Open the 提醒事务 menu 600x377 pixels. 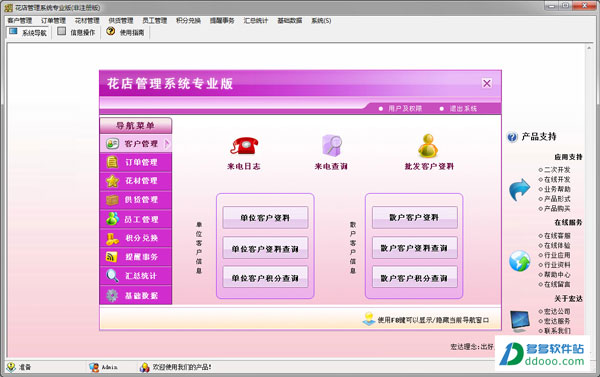pos(222,21)
